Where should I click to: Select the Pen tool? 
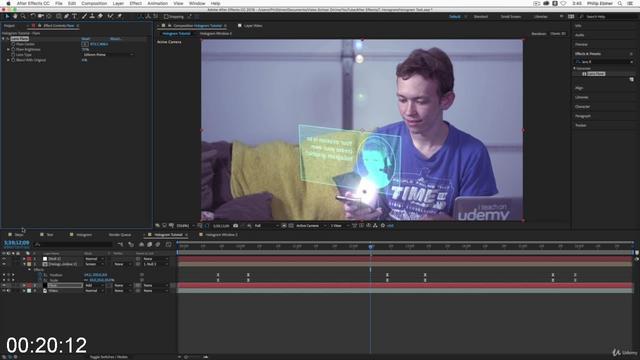click(x=67, y=16)
